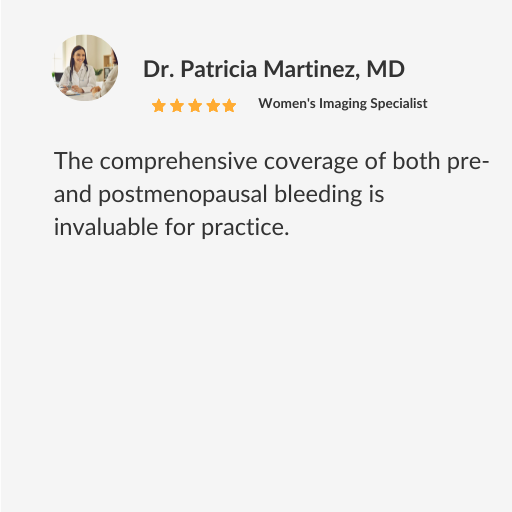Click the word "Patricia" in the heading

click(x=219, y=69)
